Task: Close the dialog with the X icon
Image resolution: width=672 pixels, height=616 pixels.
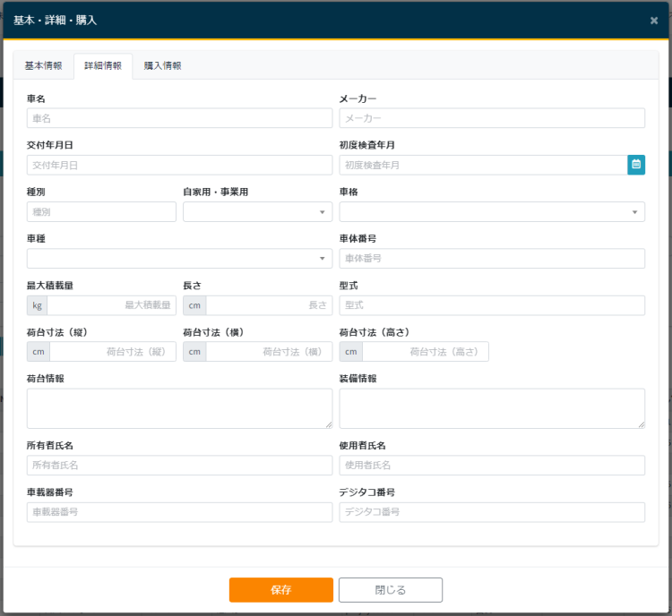Action: (654, 21)
